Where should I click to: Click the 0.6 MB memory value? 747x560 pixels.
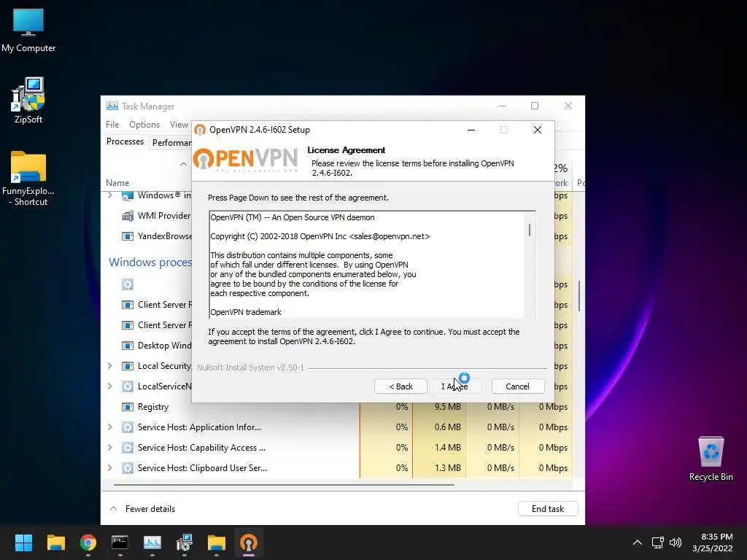pyautogui.click(x=447, y=427)
